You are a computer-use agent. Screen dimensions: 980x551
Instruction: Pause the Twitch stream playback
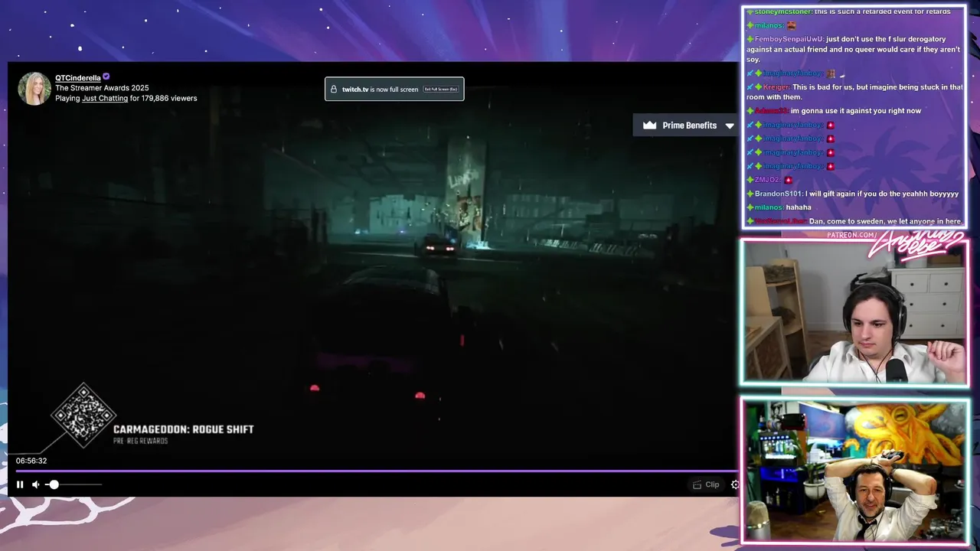click(20, 484)
